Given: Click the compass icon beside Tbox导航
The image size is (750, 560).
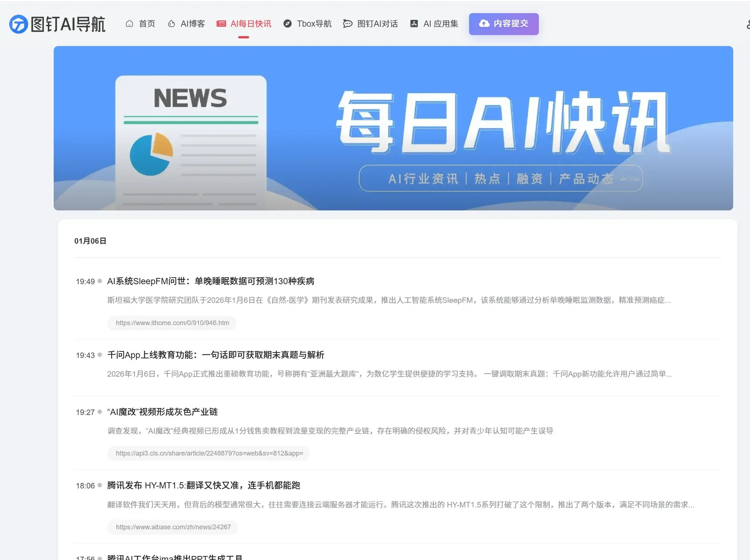Looking at the screenshot, I should [x=288, y=24].
